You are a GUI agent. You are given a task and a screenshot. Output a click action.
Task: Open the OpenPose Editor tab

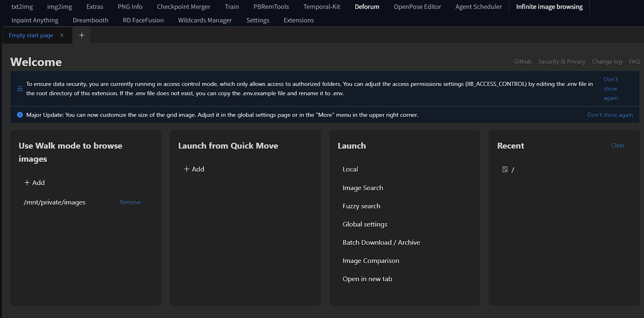[417, 6]
